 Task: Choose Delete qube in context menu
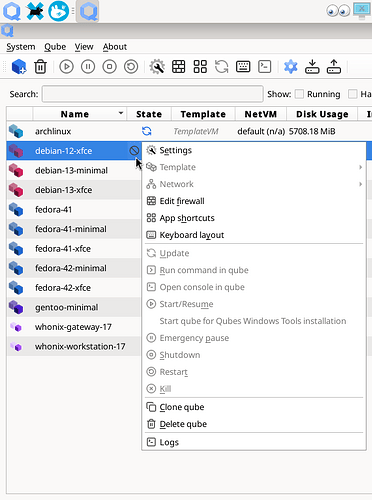tap(254, 424)
